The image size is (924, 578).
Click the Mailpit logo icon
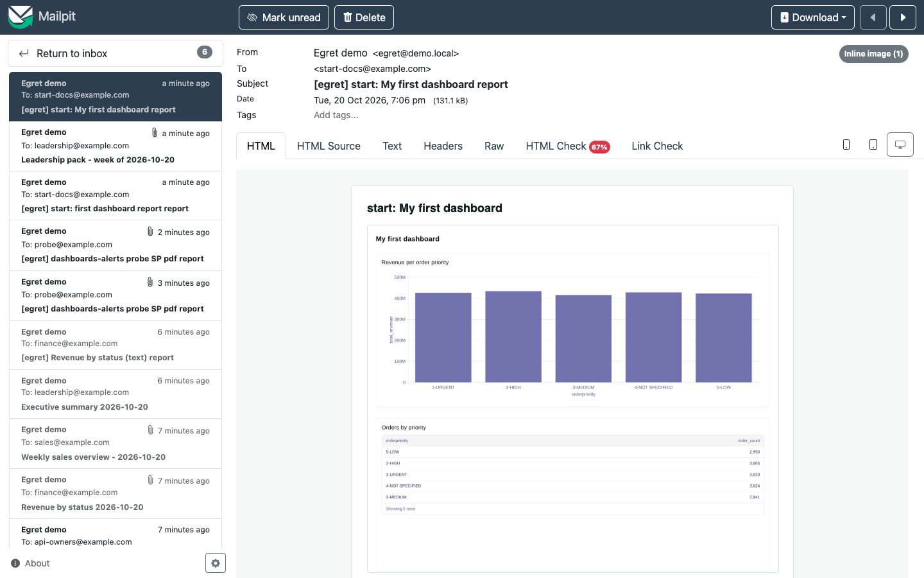[20, 17]
